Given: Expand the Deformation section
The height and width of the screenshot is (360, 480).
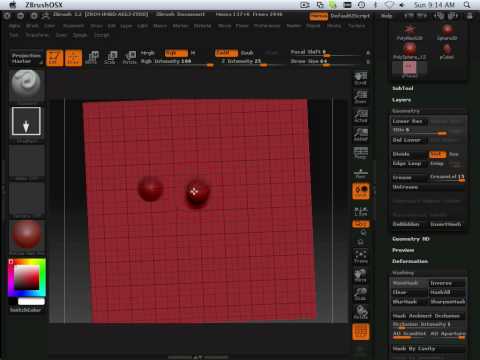Looking at the screenshot, I should 410,261.
